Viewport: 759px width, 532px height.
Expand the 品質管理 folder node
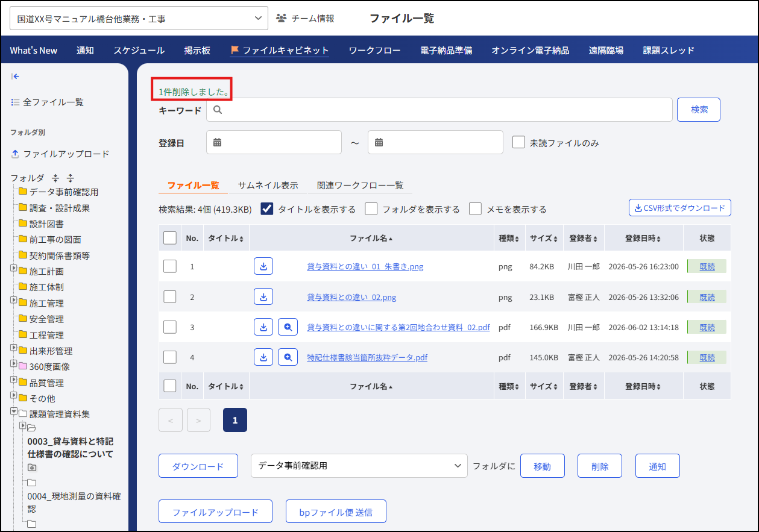tap(14, 379)
